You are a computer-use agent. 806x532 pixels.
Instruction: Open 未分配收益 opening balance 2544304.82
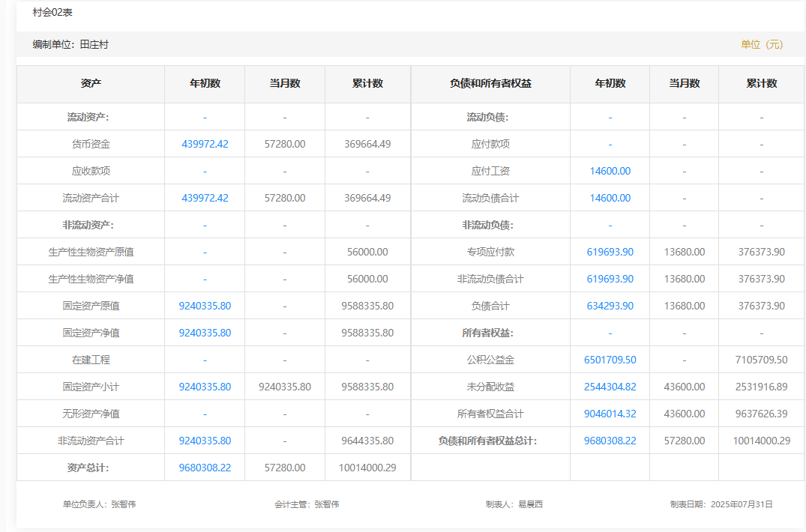point(610,387)
